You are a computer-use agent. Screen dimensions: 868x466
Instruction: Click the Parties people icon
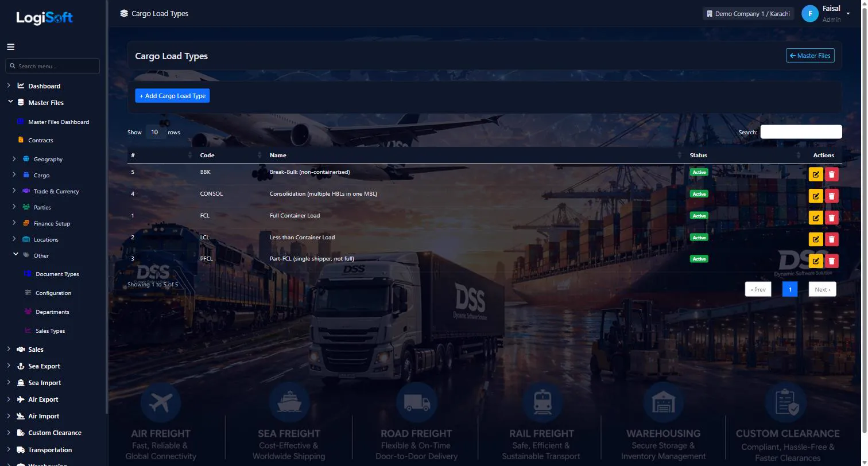click(26, 207)
